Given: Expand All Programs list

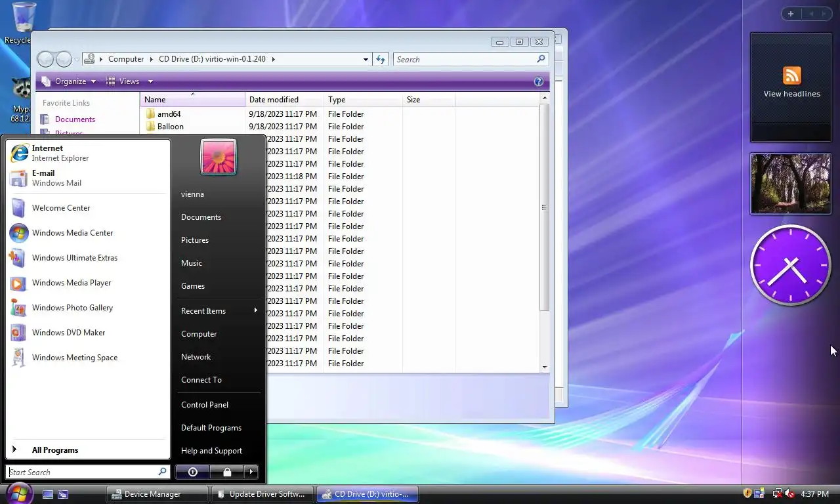Looking at the screenshot, I should (x=87, y=450).
